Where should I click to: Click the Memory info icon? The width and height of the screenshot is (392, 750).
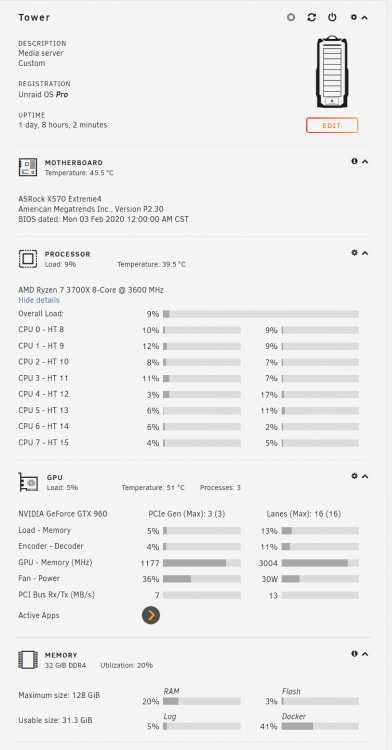point(354,653)
